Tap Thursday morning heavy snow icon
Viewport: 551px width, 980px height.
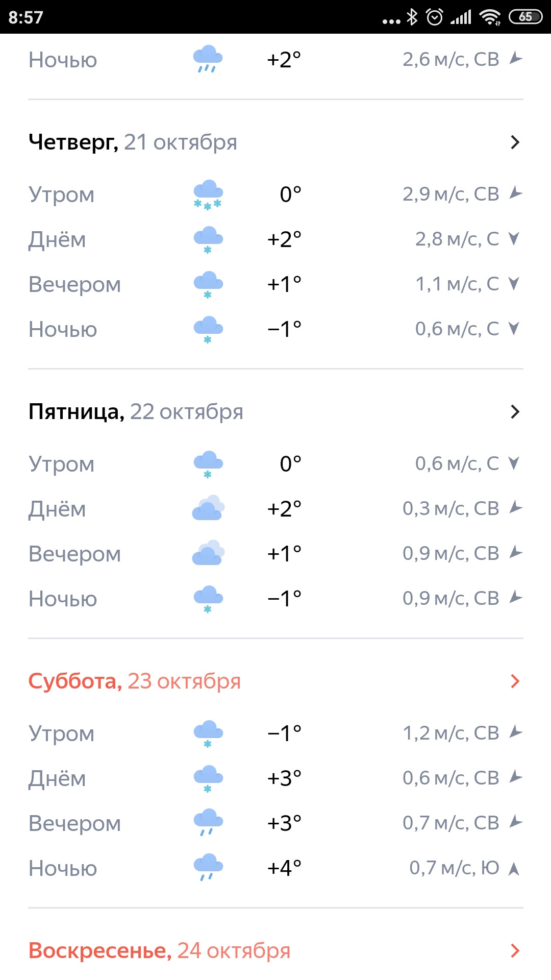pyautogui.click(x=208, y=194)
